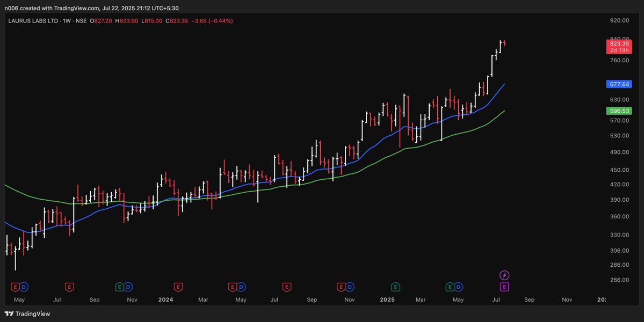The image size is (644, 322).
Task: Click the 266.00 price axis label
Action: (x=619, y=280)
